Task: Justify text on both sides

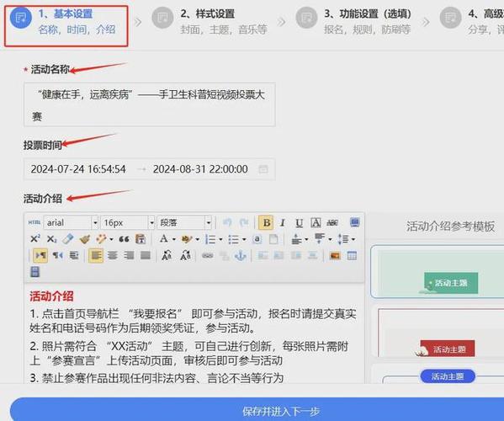Action: pos(146,256)
